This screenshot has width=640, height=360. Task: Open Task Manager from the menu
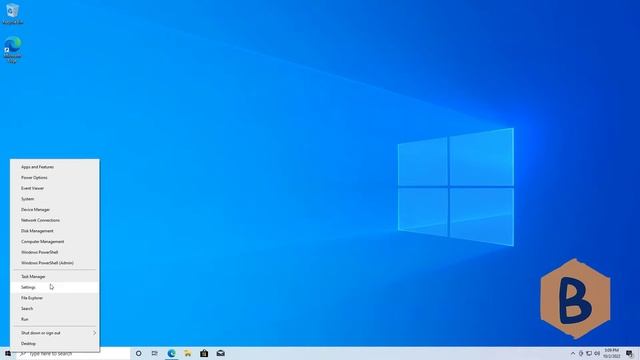pyautogui.click(x=55, y=276)
